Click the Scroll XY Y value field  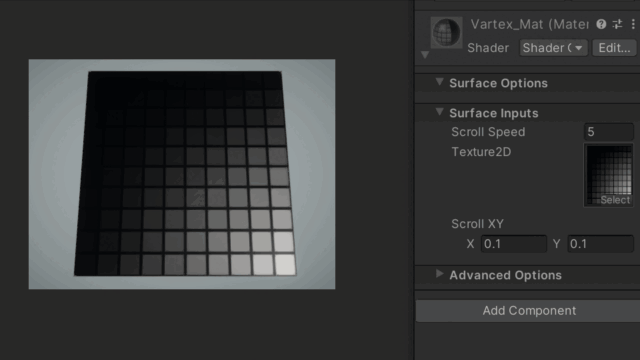click(x=600, y=244)
